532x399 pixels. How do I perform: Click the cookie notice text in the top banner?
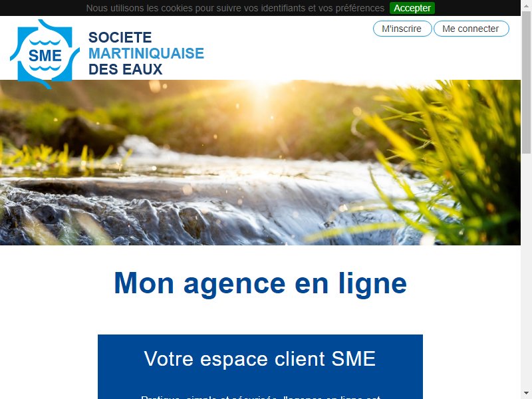click(x=235, y=8)
